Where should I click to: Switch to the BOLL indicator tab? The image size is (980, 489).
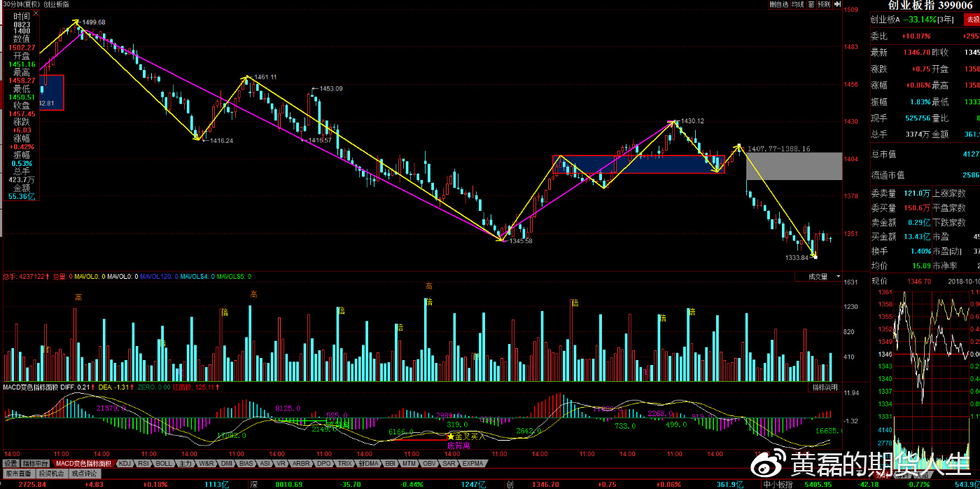click(164, 463)
